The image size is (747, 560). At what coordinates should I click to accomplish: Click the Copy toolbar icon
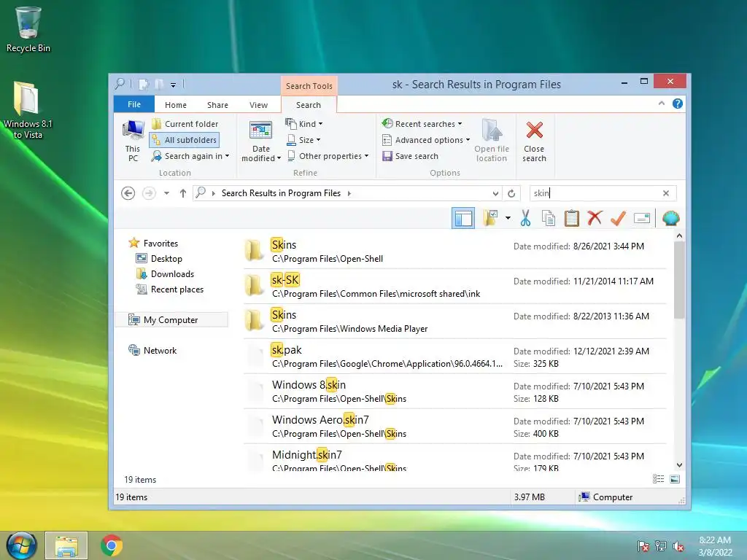click(x=549, y=218)
